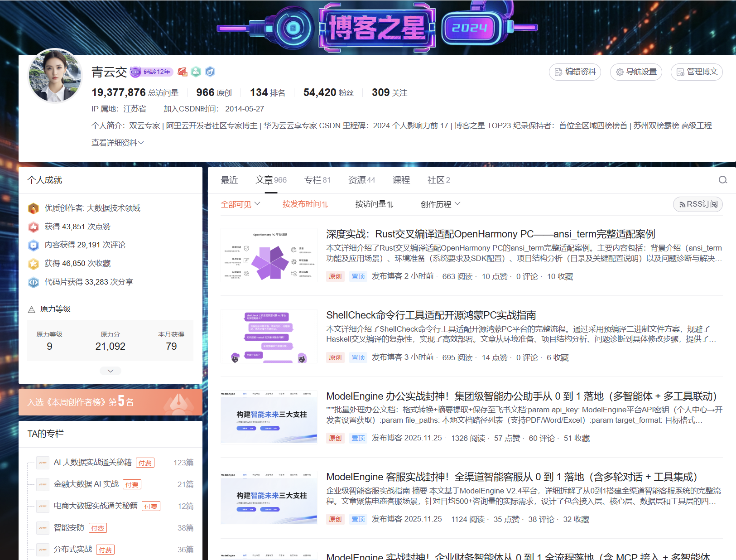The width and height of the screenshot is (736, 560).
Task: Switch to the 课程 tab
Action: coord(401,180)
